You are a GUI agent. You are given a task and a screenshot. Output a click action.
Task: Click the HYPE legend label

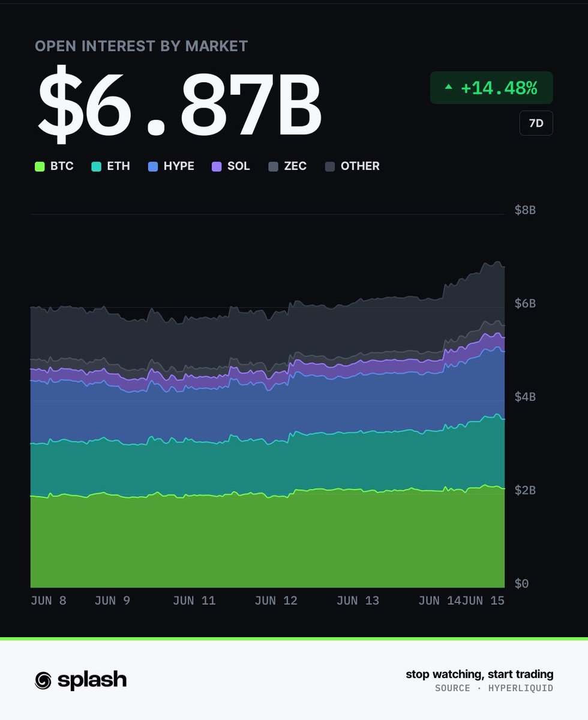tap(179, 166)
